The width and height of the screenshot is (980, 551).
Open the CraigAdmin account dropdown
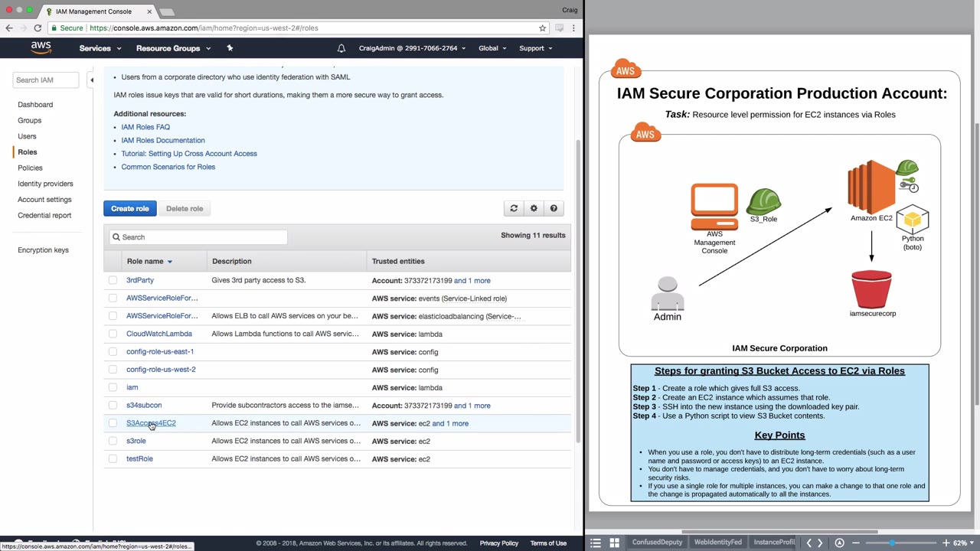[x=412, y=48]
